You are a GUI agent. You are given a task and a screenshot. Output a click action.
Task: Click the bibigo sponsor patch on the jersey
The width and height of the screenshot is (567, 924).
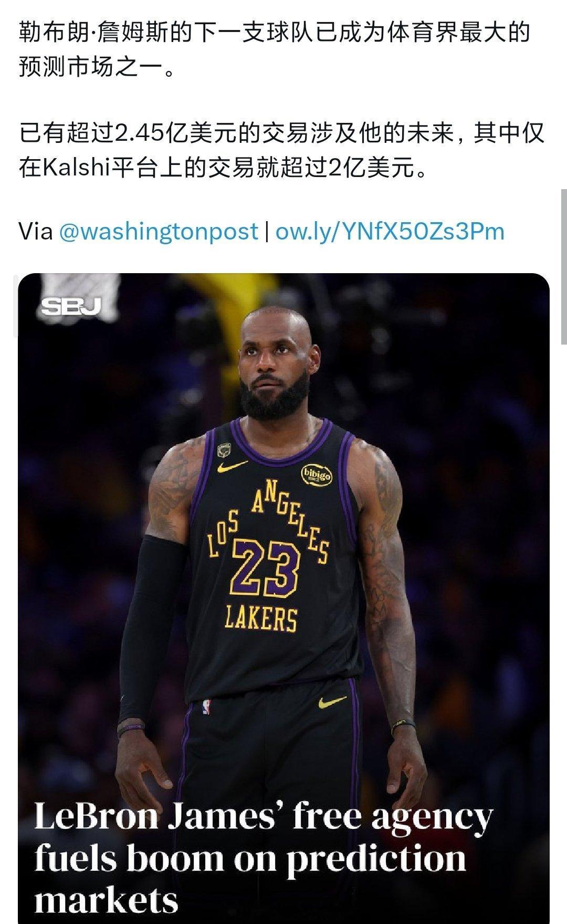[x=316, y=475]
